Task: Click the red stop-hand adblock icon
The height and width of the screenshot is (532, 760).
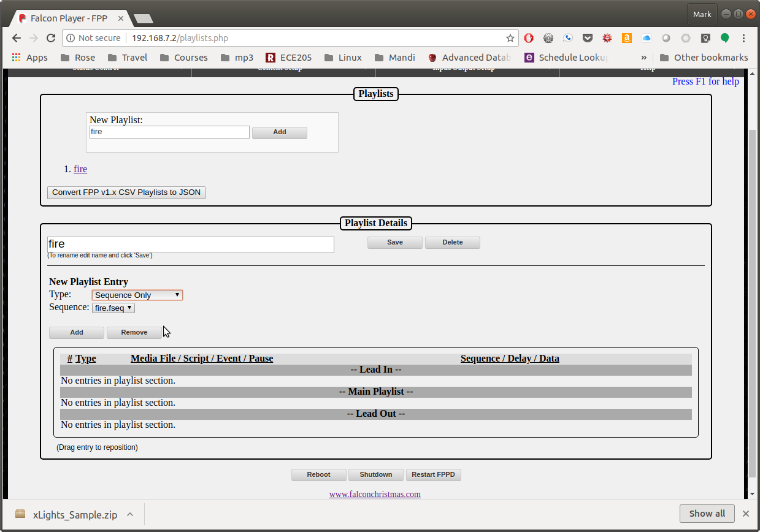Action: 529,38
